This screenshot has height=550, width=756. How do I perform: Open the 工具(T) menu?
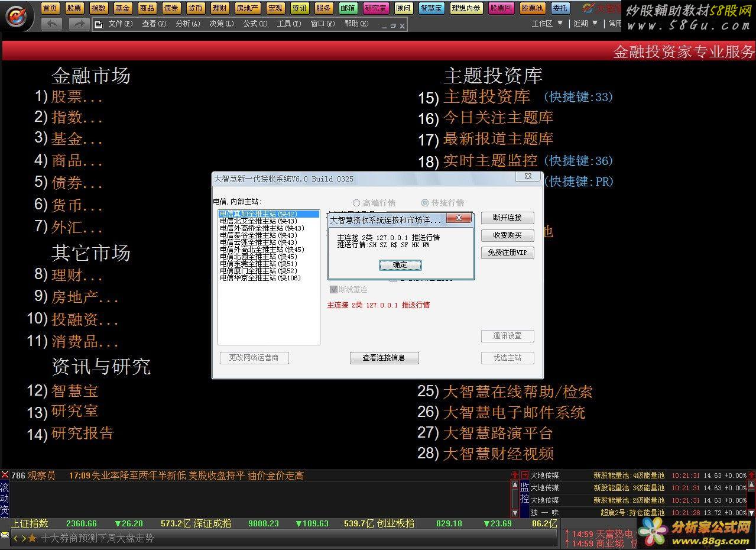coord(288,24)
